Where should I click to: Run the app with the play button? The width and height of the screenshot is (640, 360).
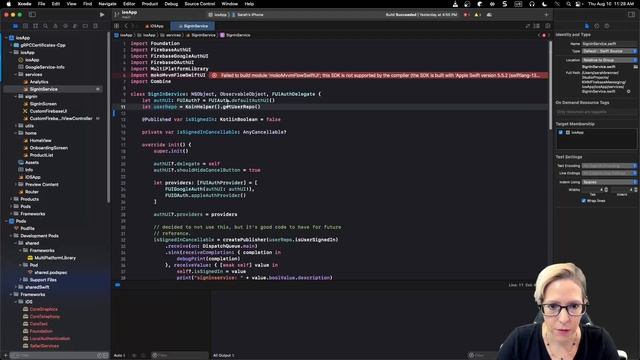(102, 15)
